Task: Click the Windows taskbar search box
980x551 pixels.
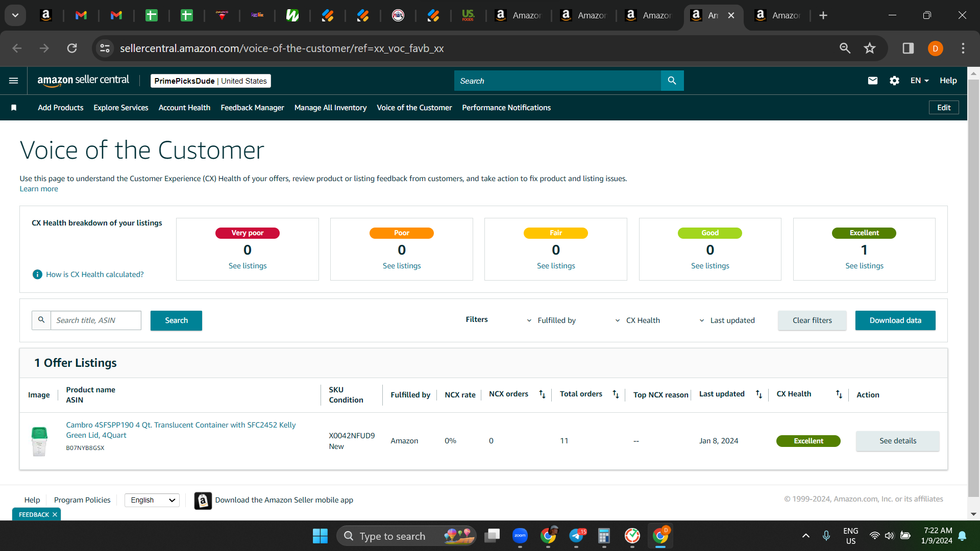Action: 406,536
